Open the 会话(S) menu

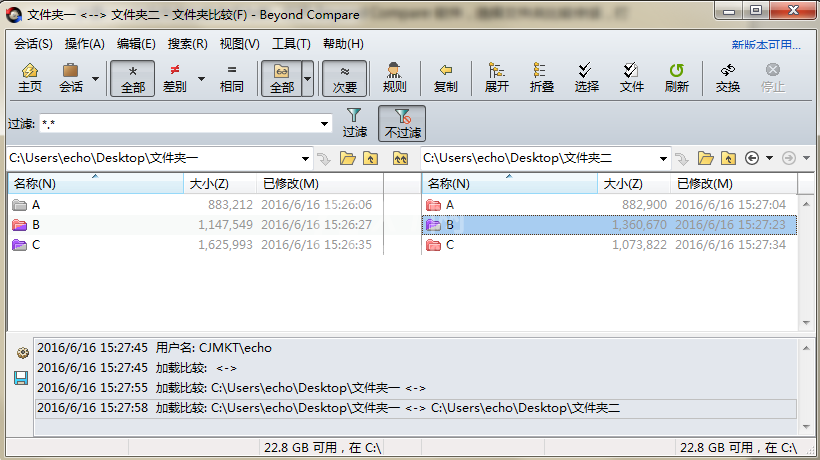click(x=33, y=44)
